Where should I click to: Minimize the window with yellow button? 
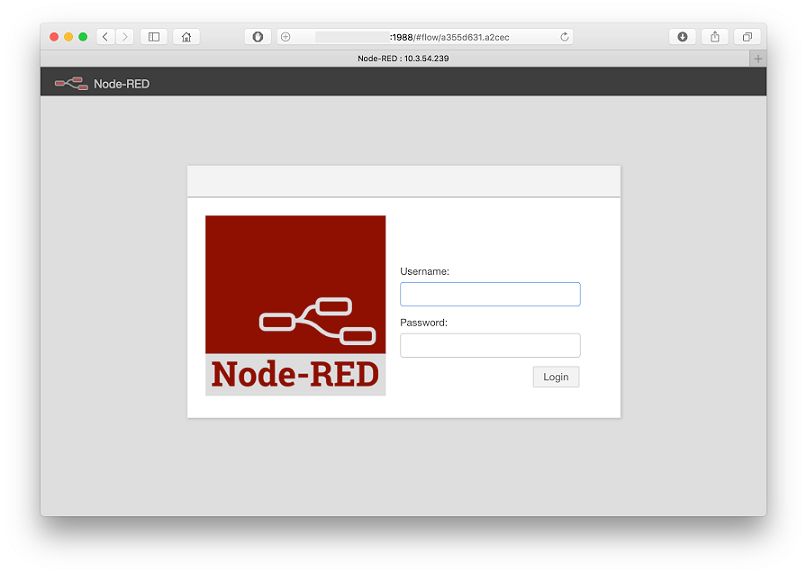[x=68, y=37]
